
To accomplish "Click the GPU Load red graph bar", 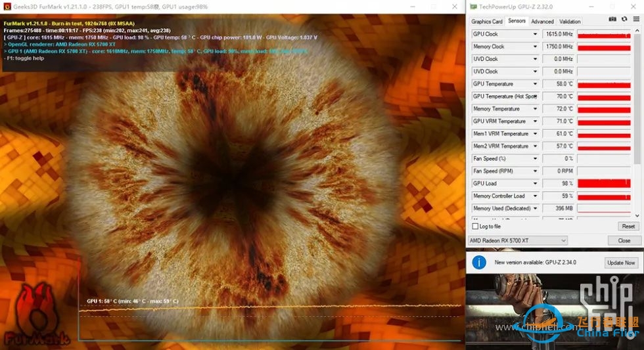I will [604, 183].
